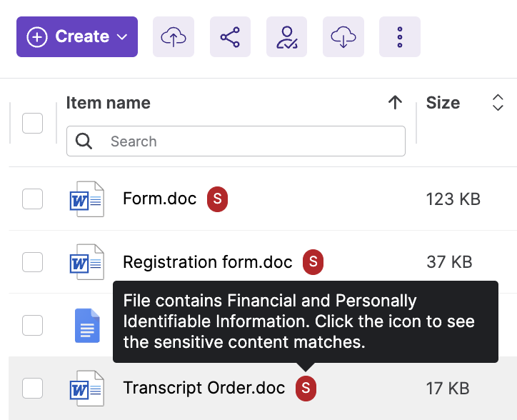Screen dimensions: 517x420
Task: Click the sensitive badge on Transcript Order.doc
Action: (x=306, y=389)
